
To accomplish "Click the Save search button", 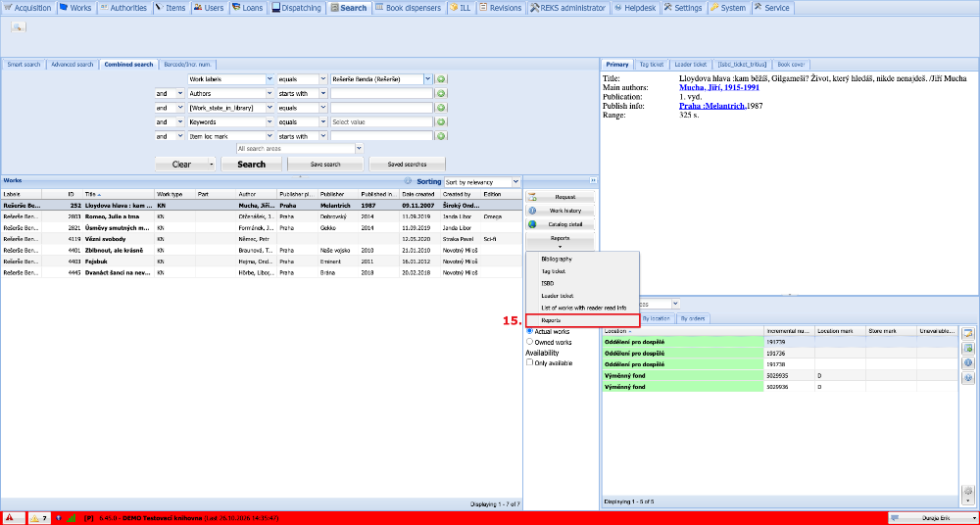I will [325, 165].
